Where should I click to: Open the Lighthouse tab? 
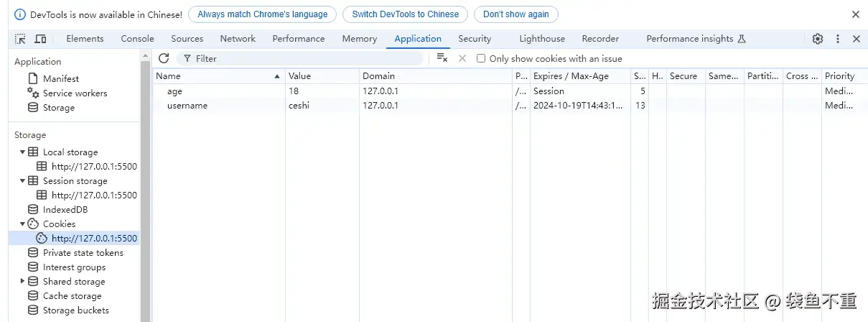542,39
